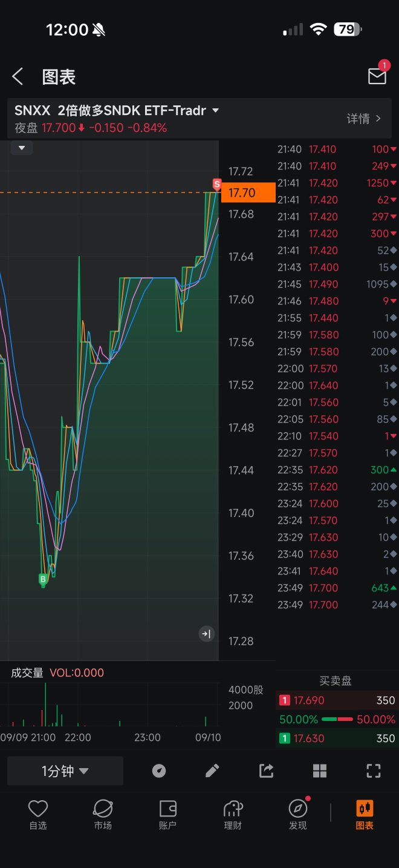
Task: Tap the B buy marker on chart
Action: point(43,579)
